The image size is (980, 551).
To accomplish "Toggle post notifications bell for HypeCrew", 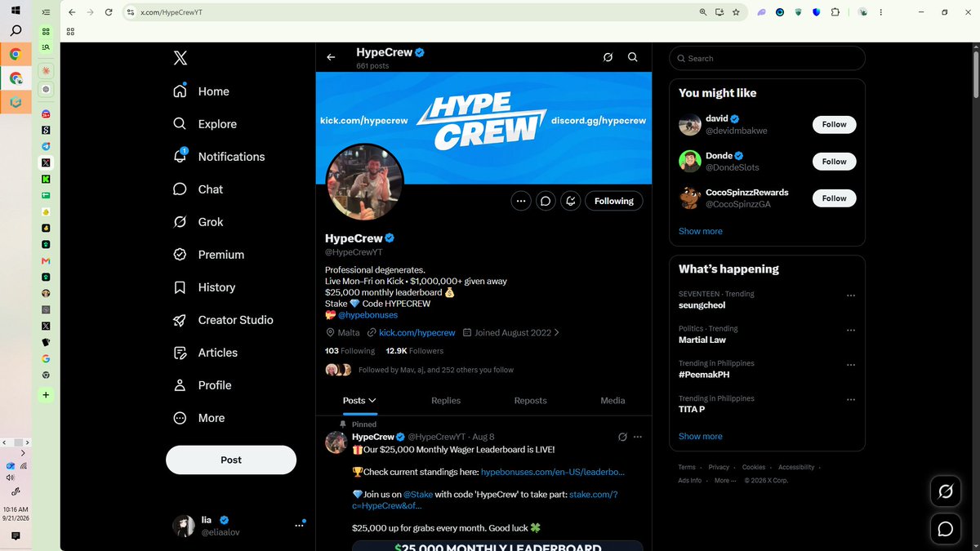I will pyautogui.click(x=572, y=201).
